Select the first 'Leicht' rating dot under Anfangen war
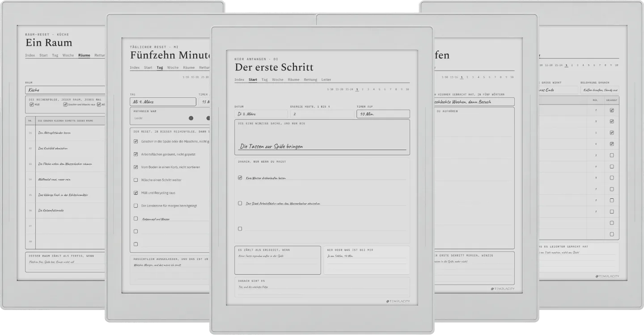This screenshot has height=335, width=644. 191,118
